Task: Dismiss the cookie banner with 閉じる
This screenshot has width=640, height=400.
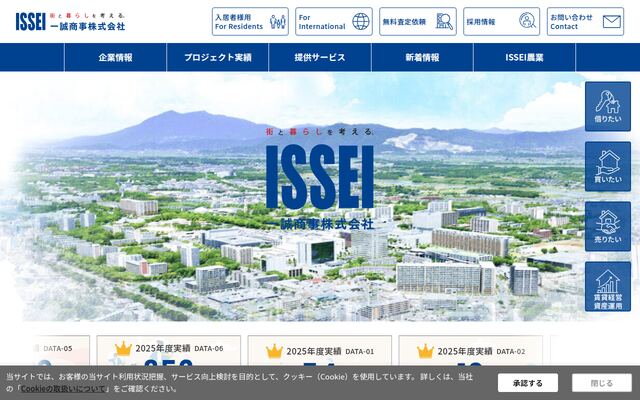Action: click(602, 383)
